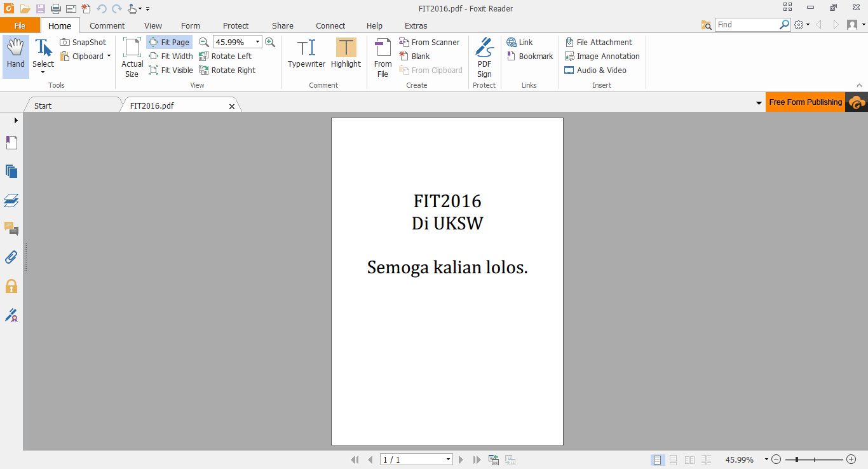Create a Blank PDF
Viewport: 868px width, 469px height.
415,56
